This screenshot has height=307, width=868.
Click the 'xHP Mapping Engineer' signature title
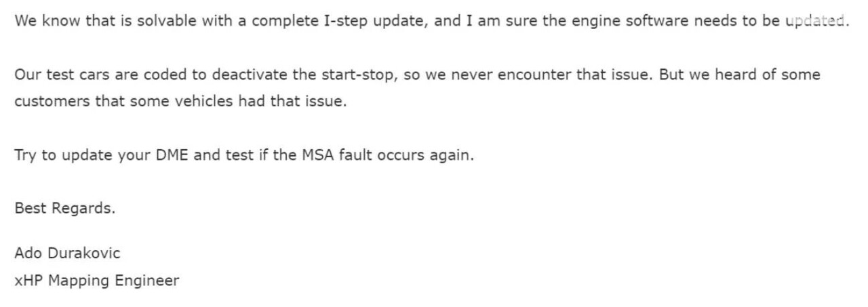[x=96, y=281]
